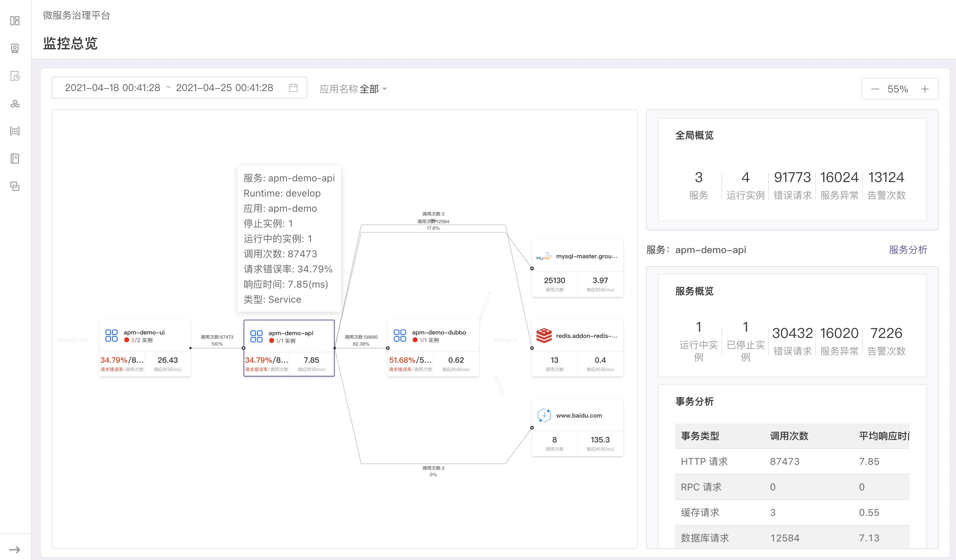This screenshot has height=560, width=956.
Task: Click the 7.85 response time on apm-demo-api
Action: [x=311, y=360]
